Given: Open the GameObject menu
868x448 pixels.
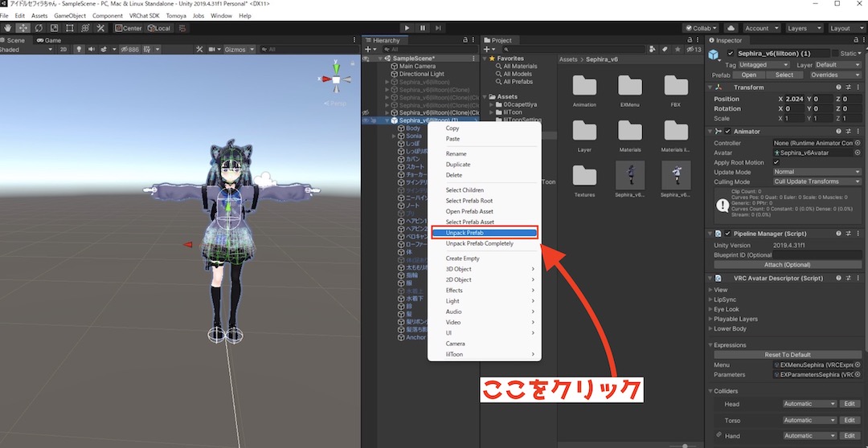Looking at the screenshot, I should coord(69,15).
